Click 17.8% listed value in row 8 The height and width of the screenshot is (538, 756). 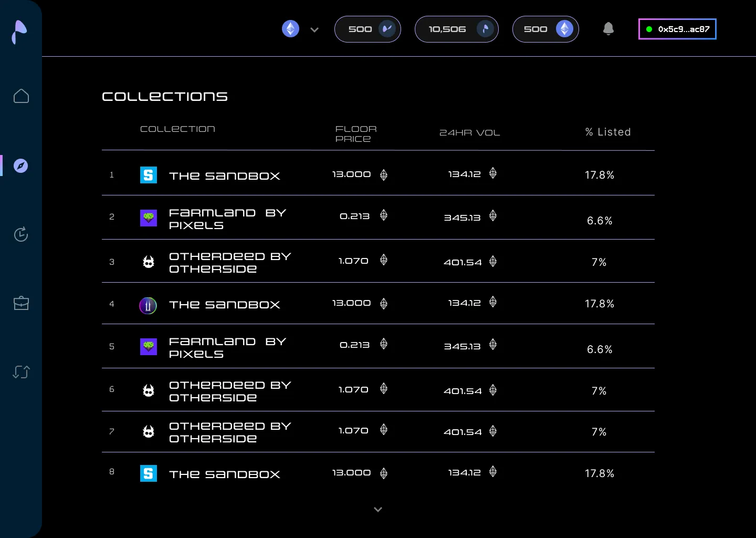coord(600,473)
